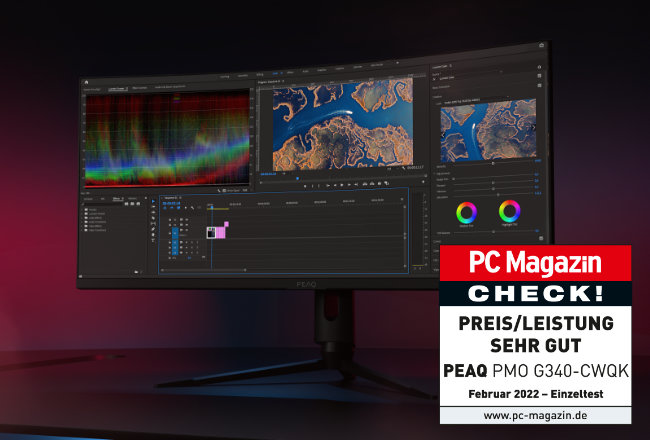Select the pink clip on the timeline

(221, 232)
